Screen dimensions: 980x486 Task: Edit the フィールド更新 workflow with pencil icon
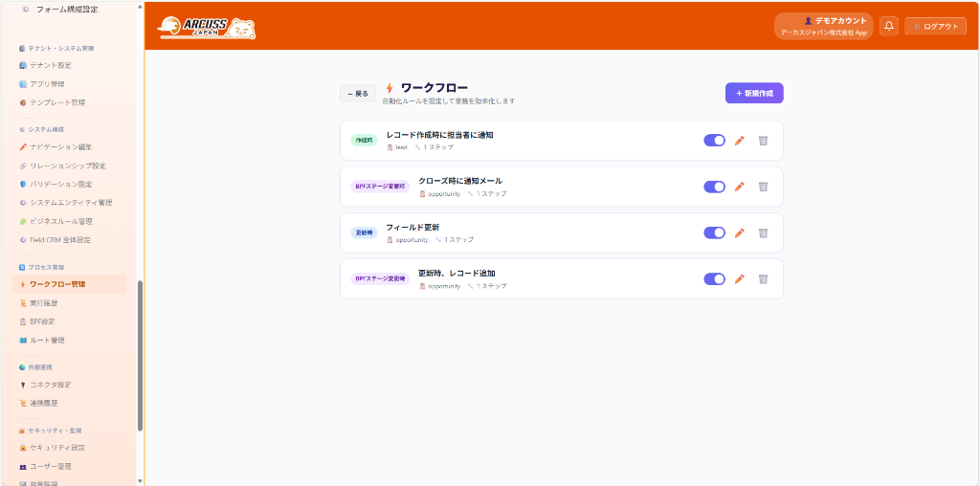[x=740, y=233]
